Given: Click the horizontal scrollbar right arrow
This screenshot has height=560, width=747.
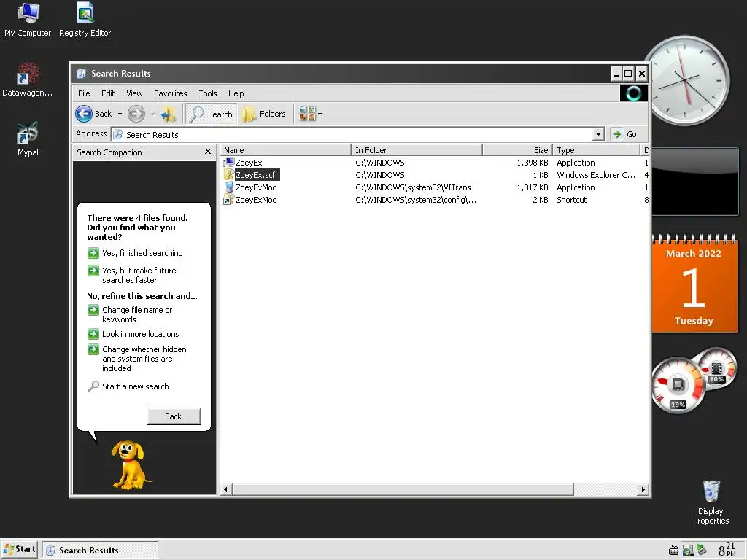Looking at the screenshot, I should coord(643,489).
